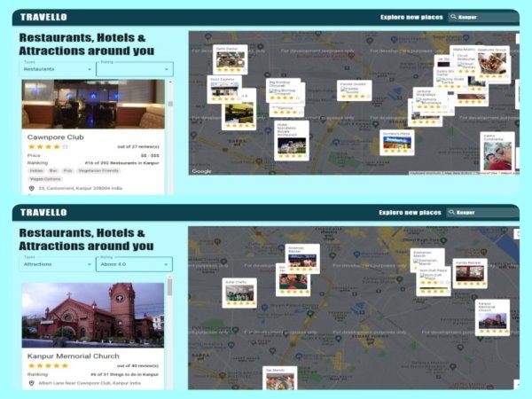This screenshot has width=532, height=399.
Task: Expand the Type dropdown showing Attractions
Action: [56, 264]
